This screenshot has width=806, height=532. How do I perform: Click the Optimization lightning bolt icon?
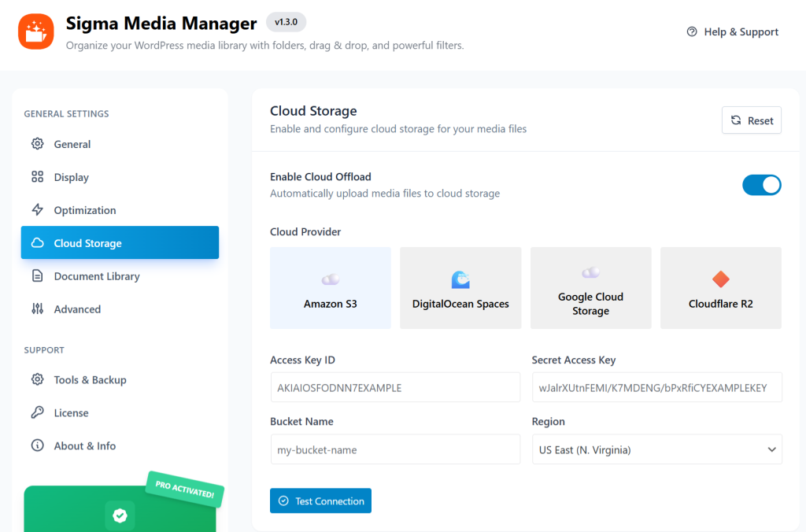[x=38, y=209]
